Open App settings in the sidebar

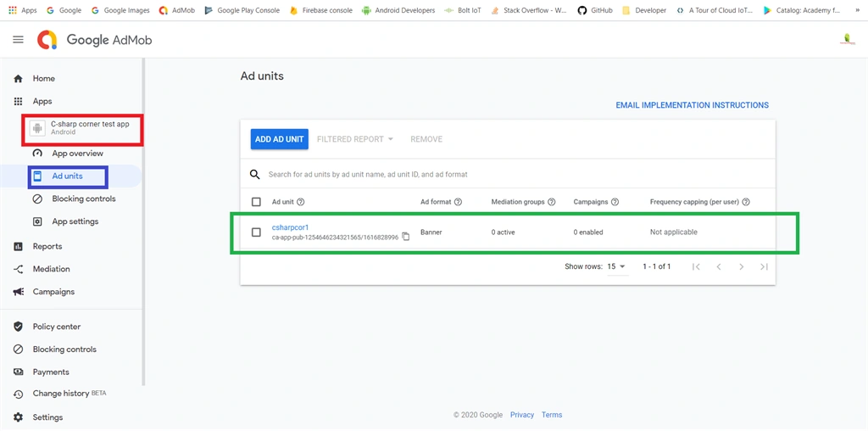75,221
